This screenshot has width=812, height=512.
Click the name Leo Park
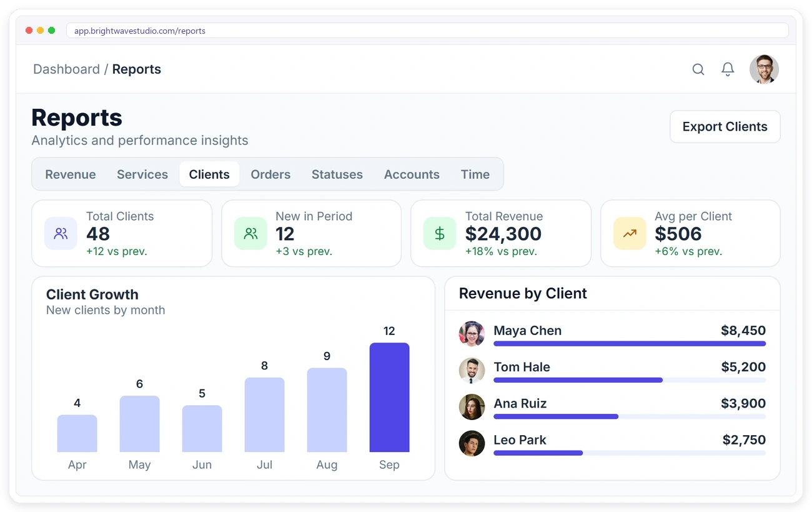click(x=520, y=439)
